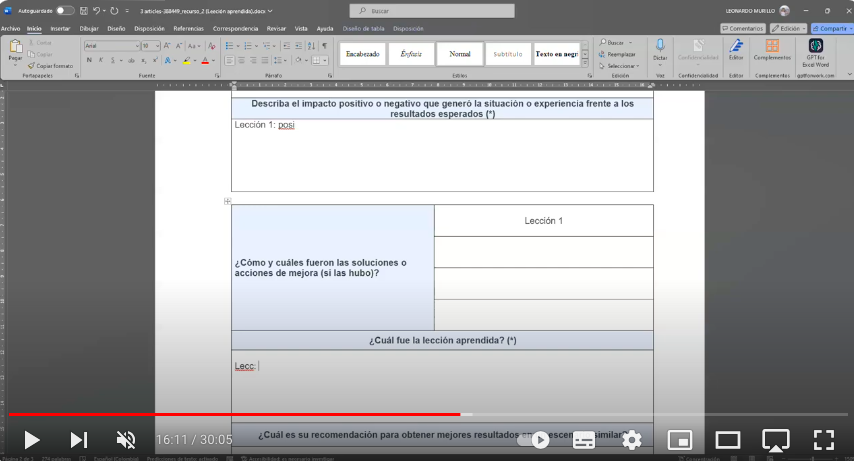Show paragraph marks with the pilcrow icon

click(324, 46)
